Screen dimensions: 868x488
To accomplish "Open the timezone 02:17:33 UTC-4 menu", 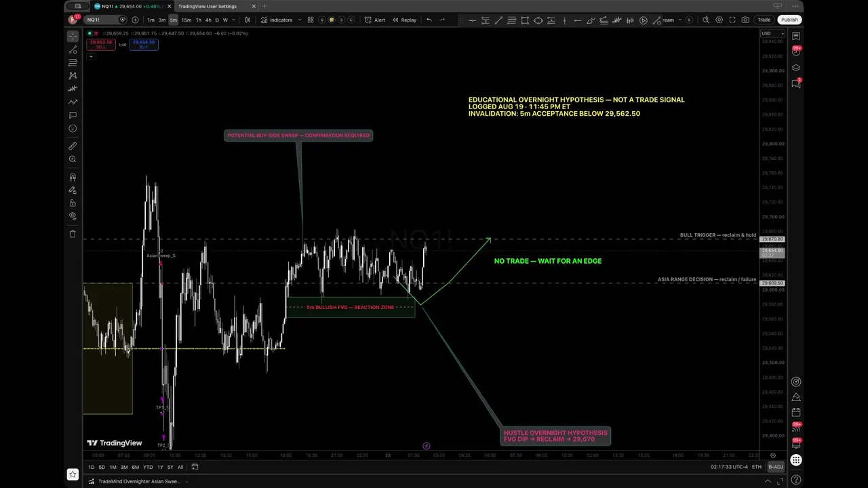I will coord(729,467).
